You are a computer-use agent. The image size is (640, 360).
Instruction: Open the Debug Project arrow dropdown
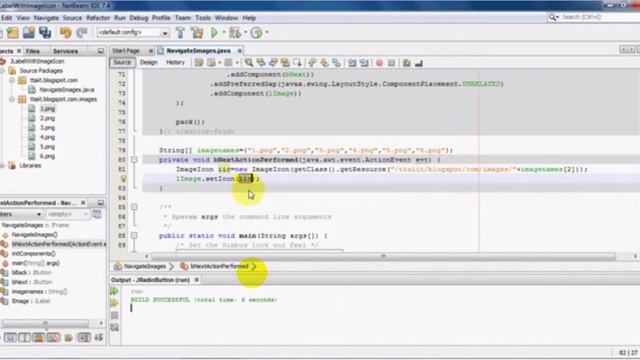[x=245, y=32]
